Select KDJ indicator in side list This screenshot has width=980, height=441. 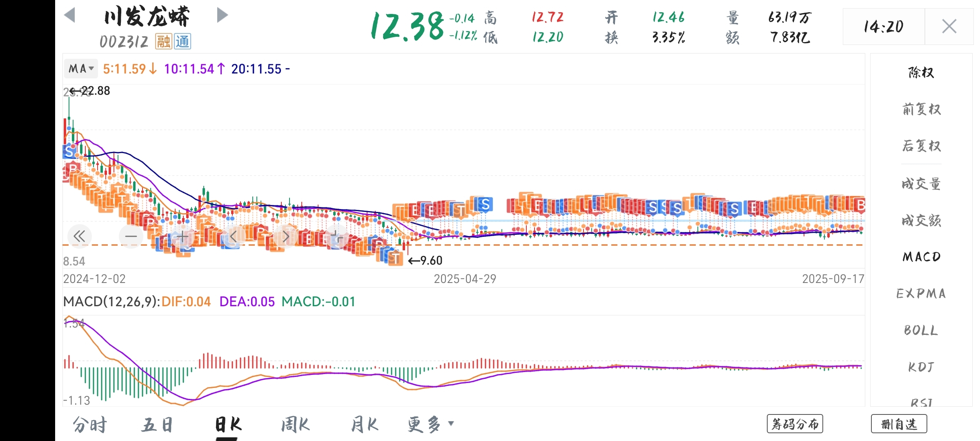point(921,367)
